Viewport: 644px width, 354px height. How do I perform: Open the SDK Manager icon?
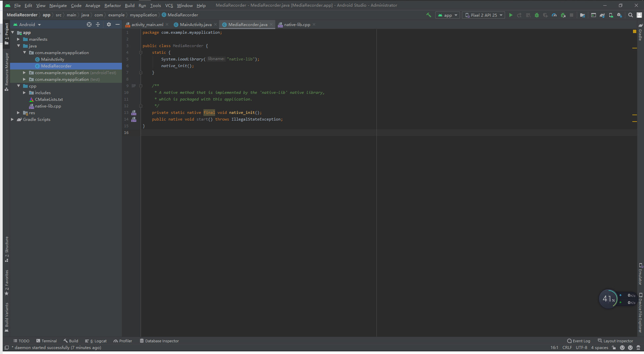[620, 15]
